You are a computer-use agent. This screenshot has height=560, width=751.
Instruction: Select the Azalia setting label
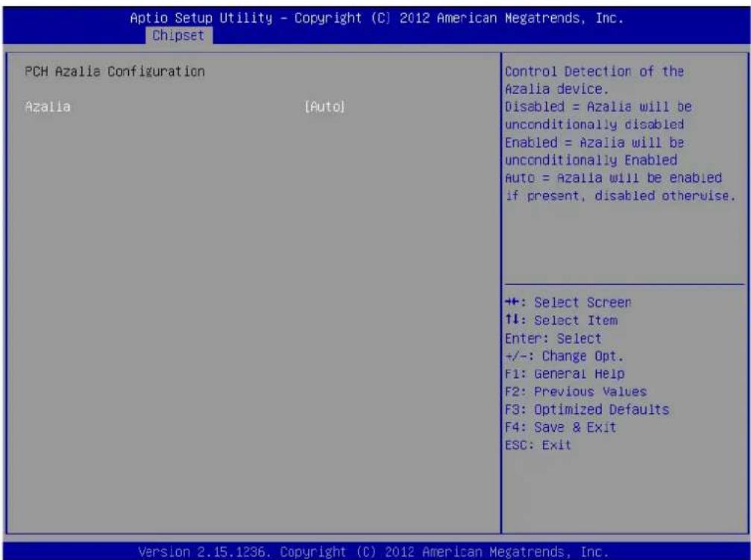48,107
